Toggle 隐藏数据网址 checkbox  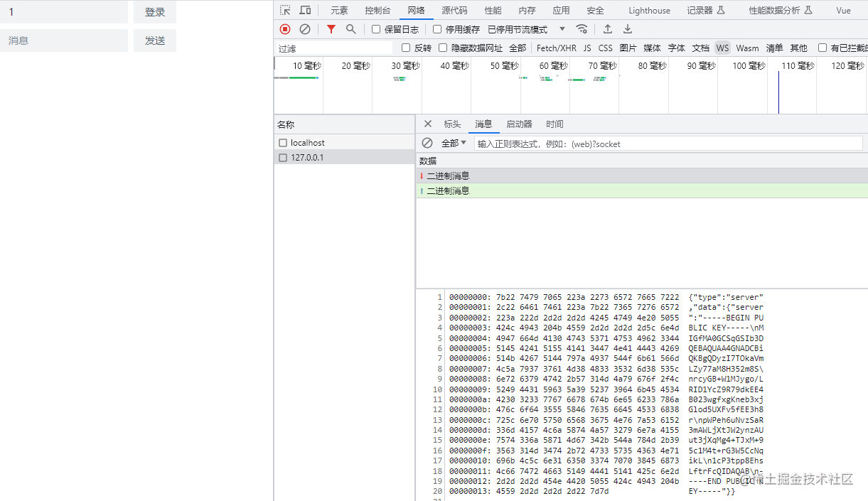click(443, 48)
